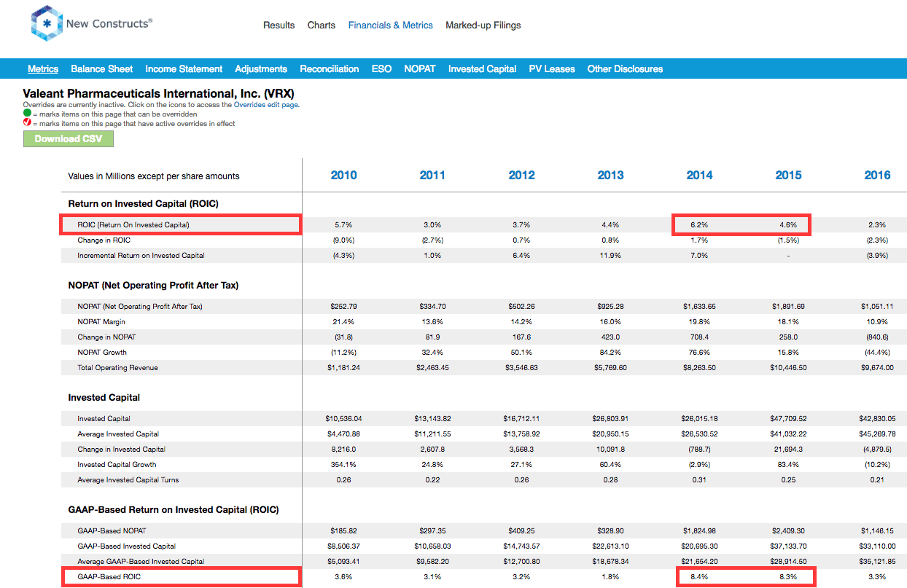
Task: Click the red active-override legend icon
Action: click(x=27, y=123)
